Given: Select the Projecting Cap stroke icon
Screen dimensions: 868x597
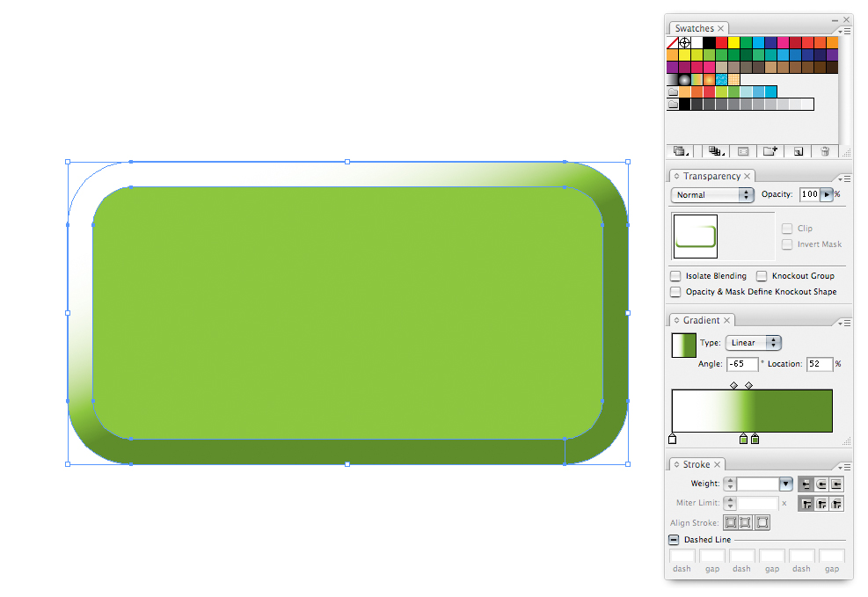Looking at the screenshot, I should (835, 484).
